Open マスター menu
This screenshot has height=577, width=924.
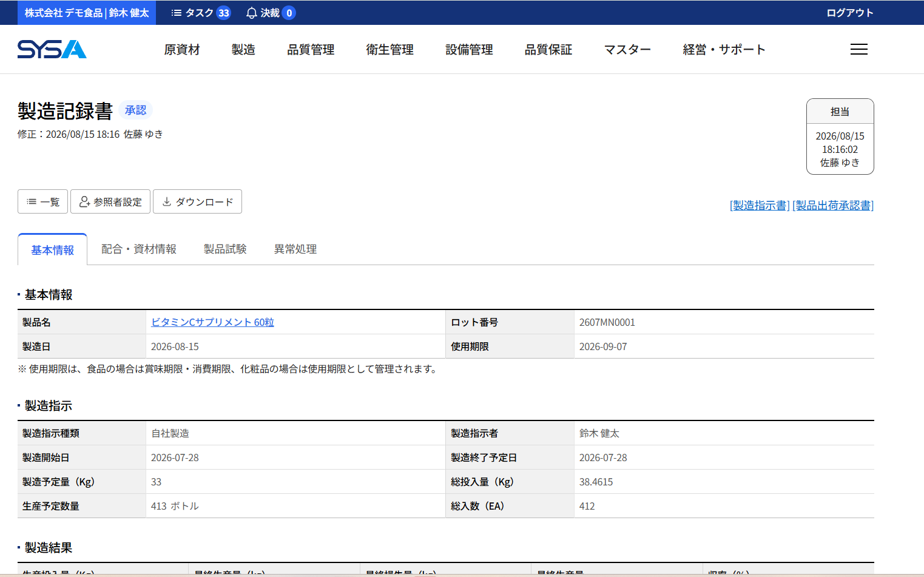point(627,50)
